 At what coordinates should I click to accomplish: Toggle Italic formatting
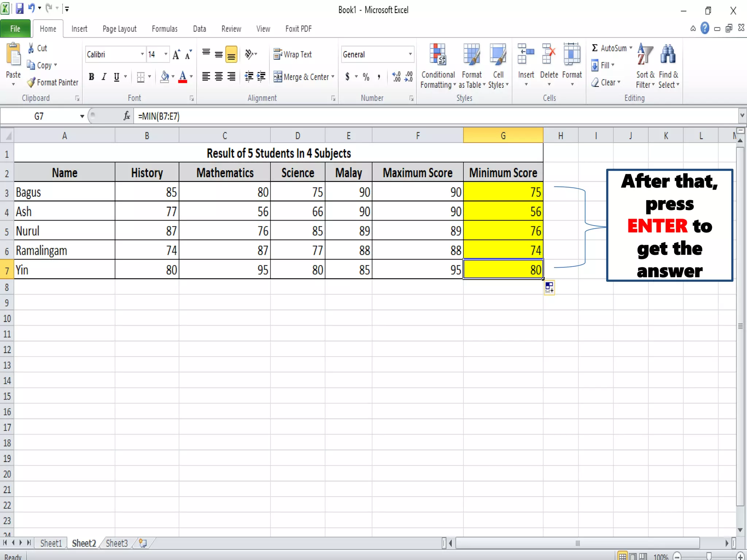point(104,77)
